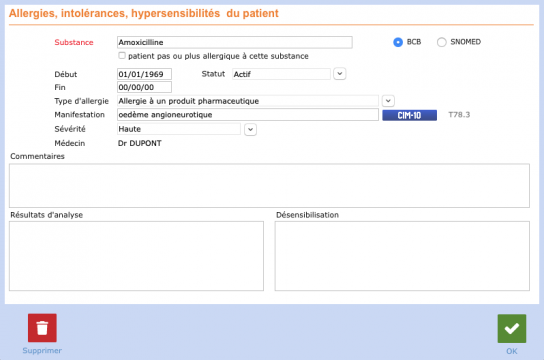Click the Début date field
544x360 pixels.
[144, 74]
